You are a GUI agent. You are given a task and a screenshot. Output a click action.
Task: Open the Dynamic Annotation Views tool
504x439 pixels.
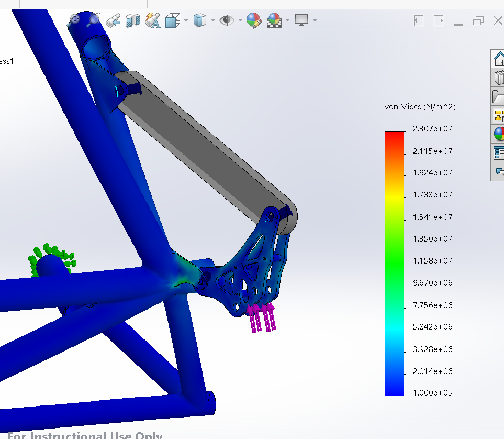pyautogui.click(x=153, y=20)
